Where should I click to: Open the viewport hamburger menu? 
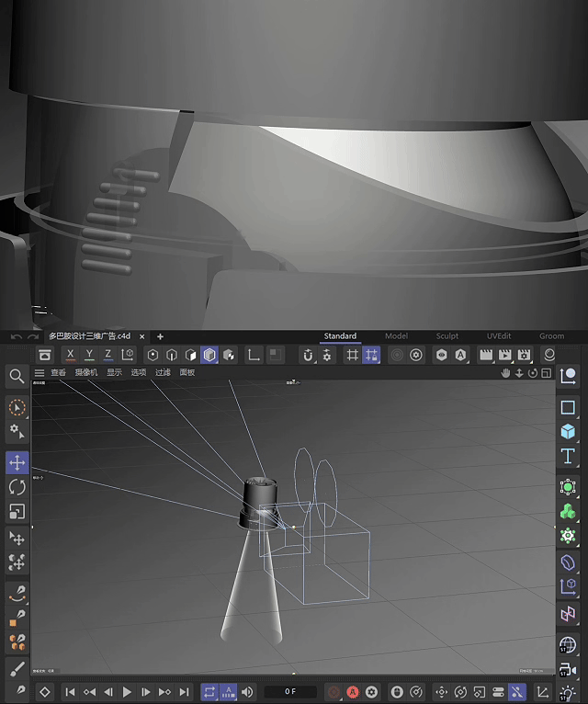point(40,372)
